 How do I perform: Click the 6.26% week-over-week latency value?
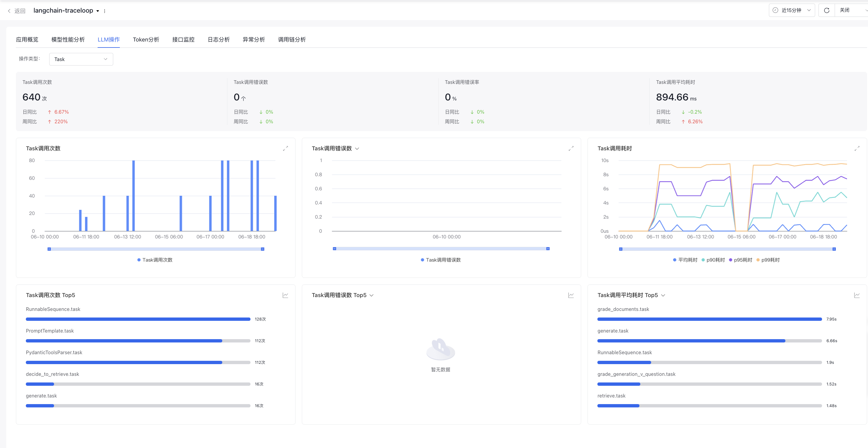point(695,121)
